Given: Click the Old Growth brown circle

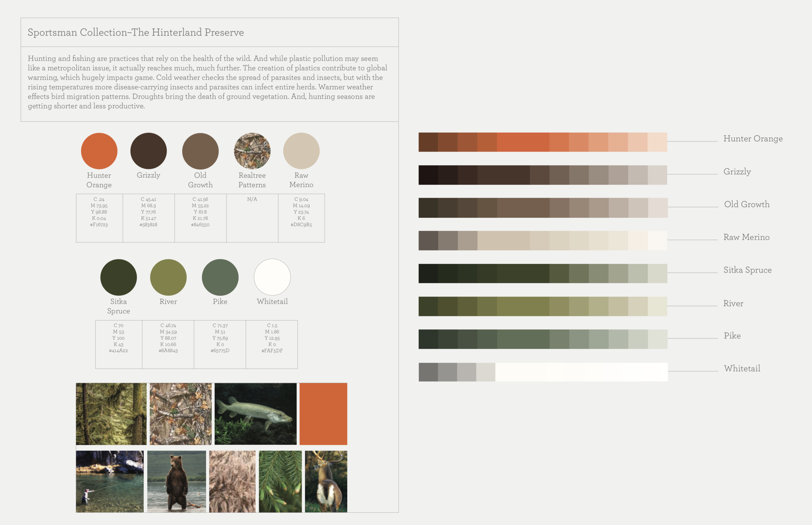Looking at the screenshot, I should 200,151.
